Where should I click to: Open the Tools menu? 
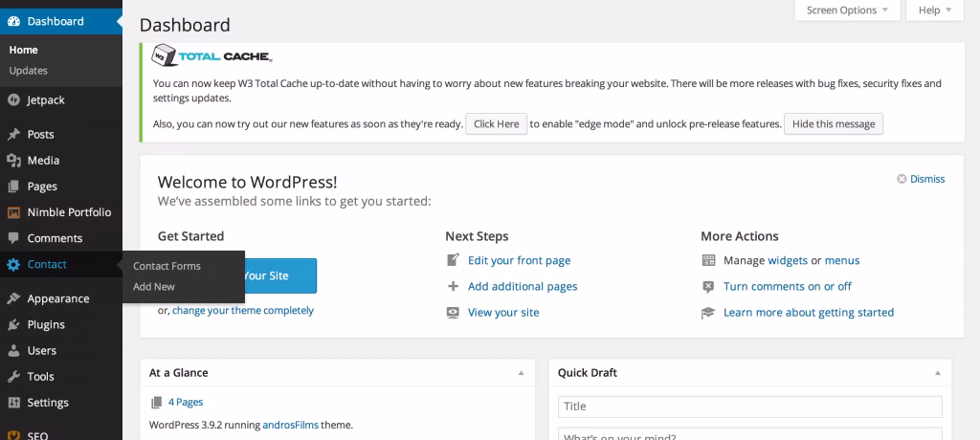61,376
